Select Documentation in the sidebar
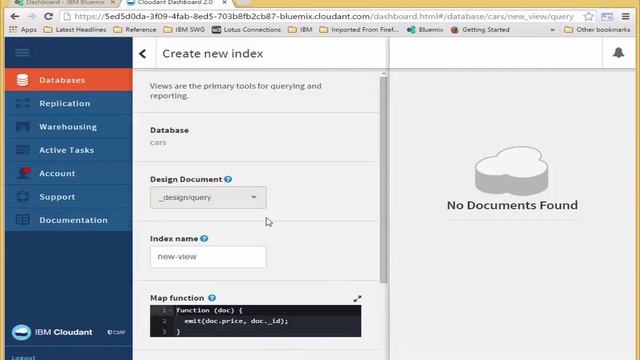Image resolution: width=640 pixels, height=360 pixels. 69,220
